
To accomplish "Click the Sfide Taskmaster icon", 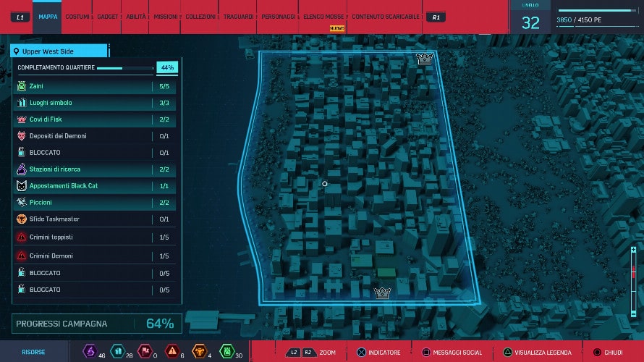I will (21, 219).
